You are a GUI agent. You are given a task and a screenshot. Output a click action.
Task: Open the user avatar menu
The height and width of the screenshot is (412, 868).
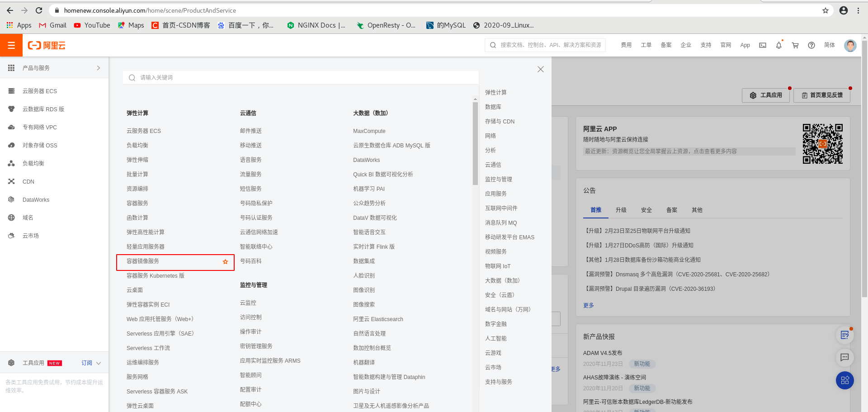tap(850, 45)
